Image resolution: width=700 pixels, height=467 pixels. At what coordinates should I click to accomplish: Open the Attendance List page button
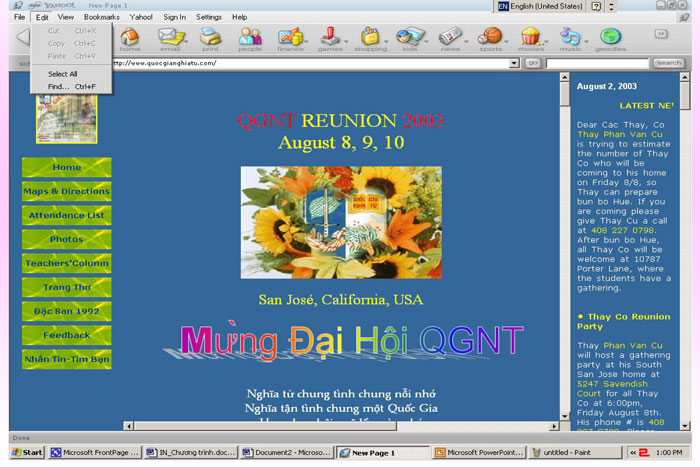pyautogui.click(x=67, y=215)
